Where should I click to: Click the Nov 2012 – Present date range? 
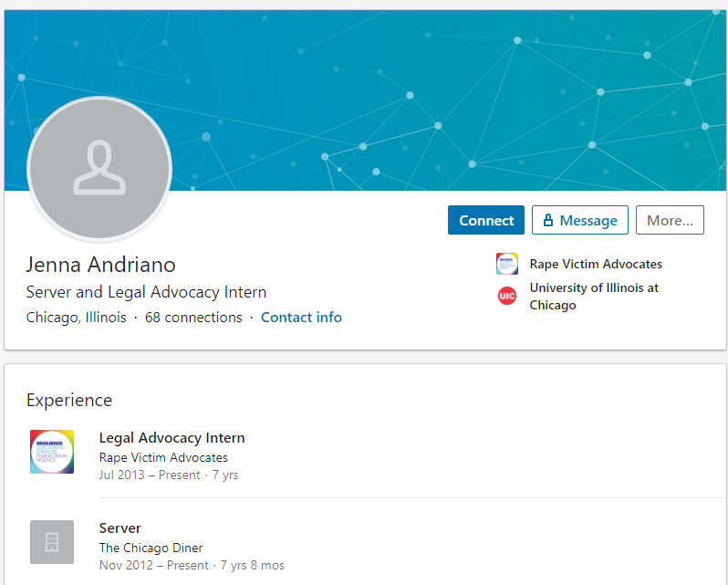point(153,565)
